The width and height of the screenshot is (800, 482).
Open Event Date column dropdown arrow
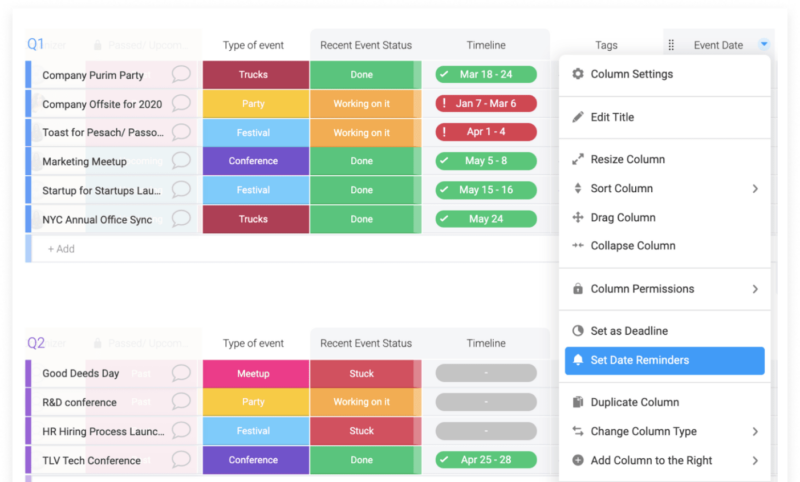[764, 44]
